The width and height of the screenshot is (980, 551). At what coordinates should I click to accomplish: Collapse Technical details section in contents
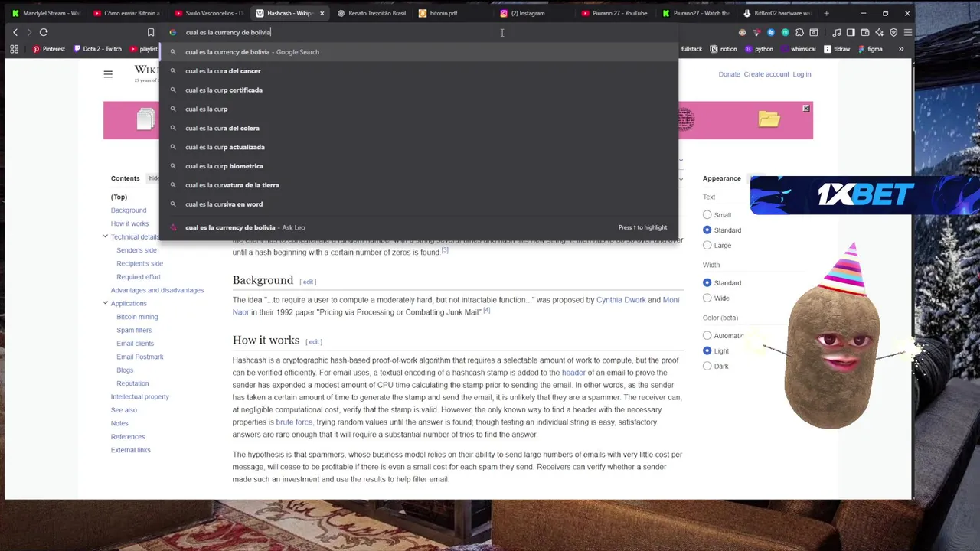coord(105,236)
